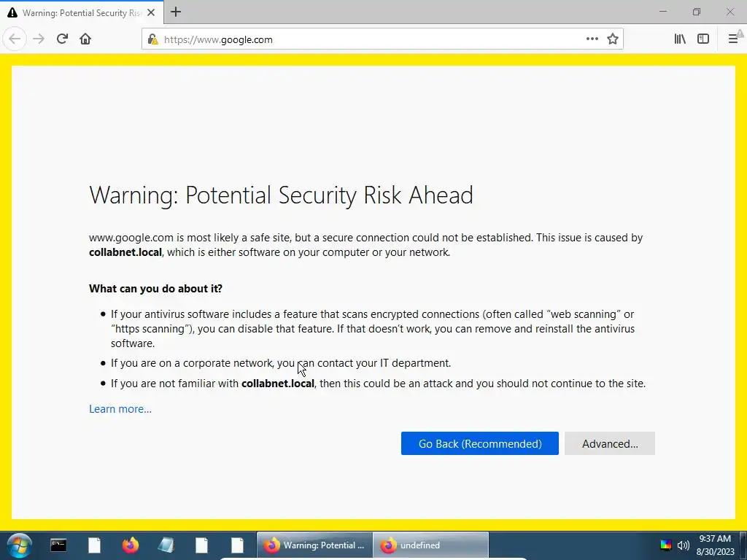
Task: Open the Windows Start menu orb
Action: (x=20, y=545)
